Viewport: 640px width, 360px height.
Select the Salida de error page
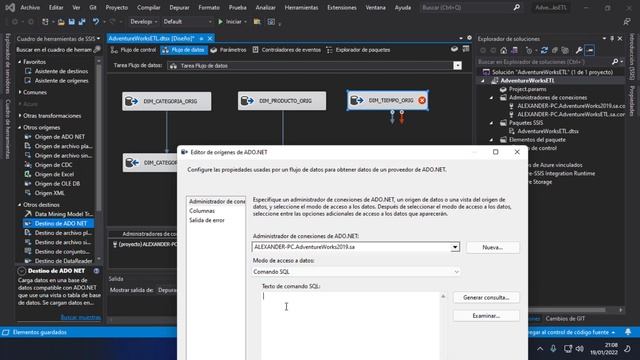tap(207, 220)
